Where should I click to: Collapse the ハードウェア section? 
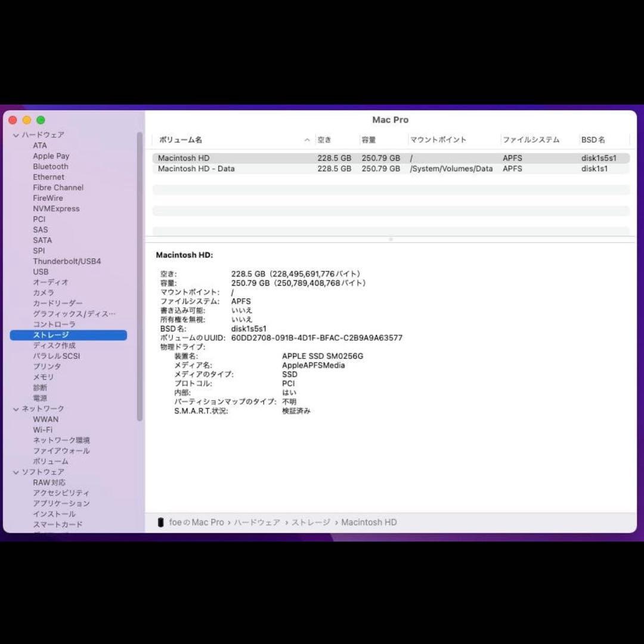point(16,135)
